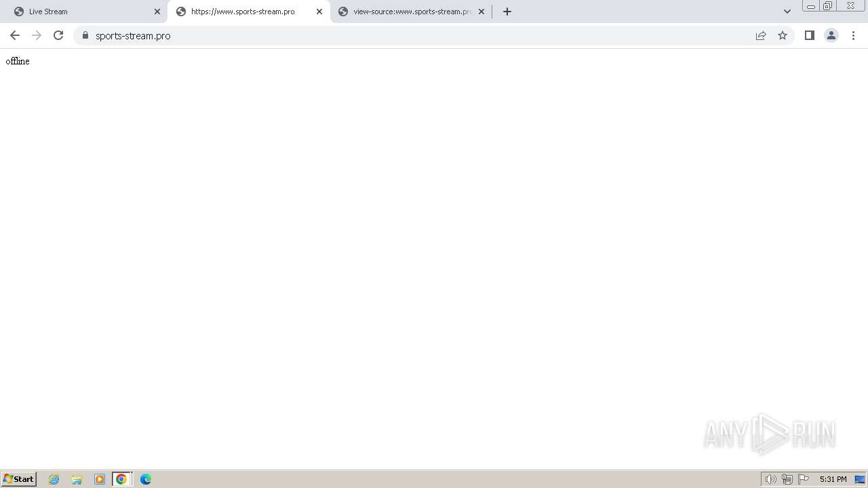The height and width of the screenshot is (488, 868).
Task: Select the Chrome taskbar icon
Action: coord(121,479)
